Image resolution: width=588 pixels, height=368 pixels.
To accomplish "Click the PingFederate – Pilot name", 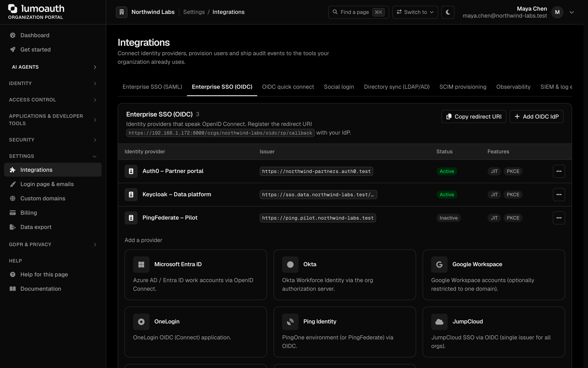I will [x=170, y=218].
